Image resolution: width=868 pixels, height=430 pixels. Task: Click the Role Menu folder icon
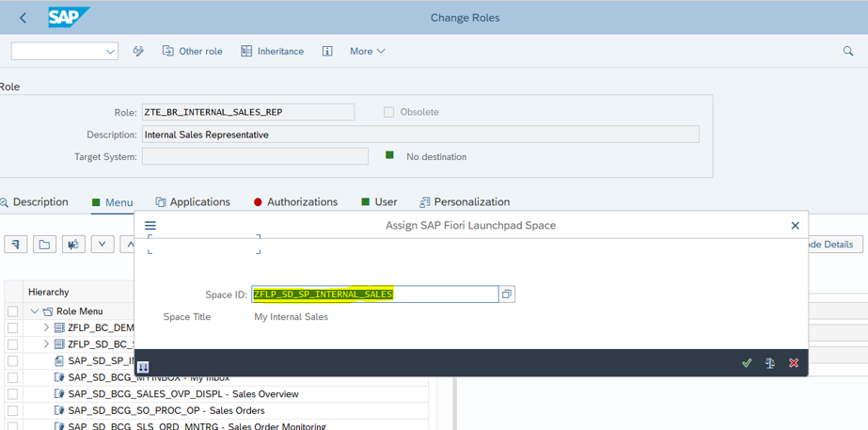pos(48,311)
